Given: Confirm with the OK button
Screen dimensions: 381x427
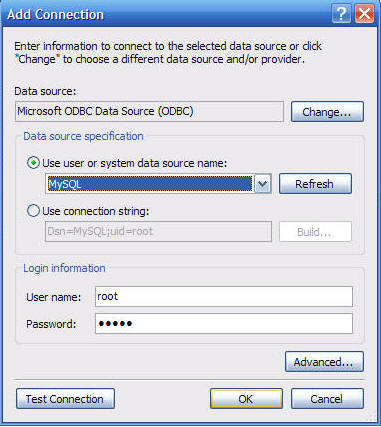Looking at the screenshot, I should point(246,399).
